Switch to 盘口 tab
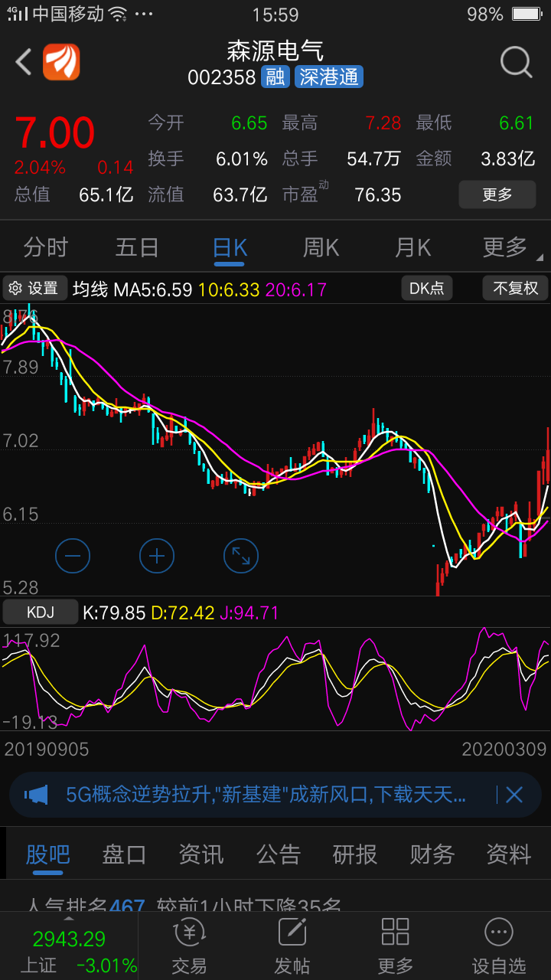 124,854
